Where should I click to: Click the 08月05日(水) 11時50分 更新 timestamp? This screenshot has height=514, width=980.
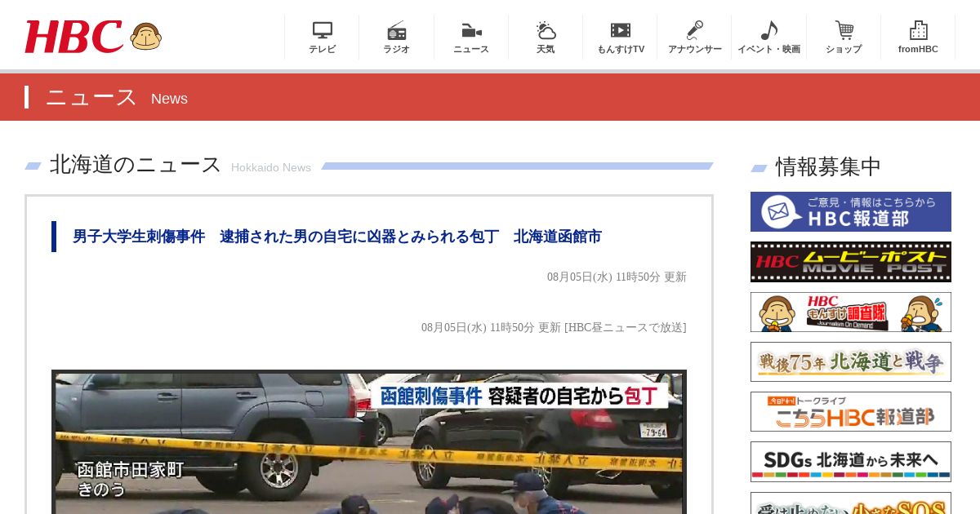click(x=617, y=277)
